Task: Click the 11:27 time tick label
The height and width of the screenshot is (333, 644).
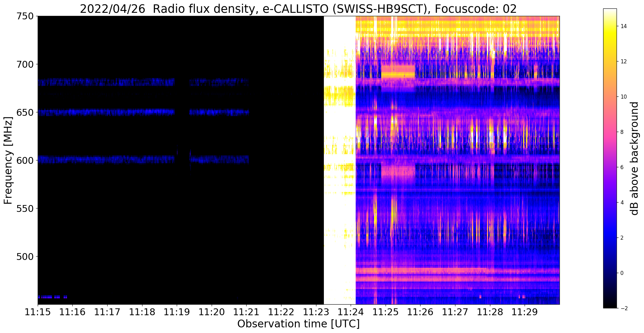Action: (x=455, y=312)
